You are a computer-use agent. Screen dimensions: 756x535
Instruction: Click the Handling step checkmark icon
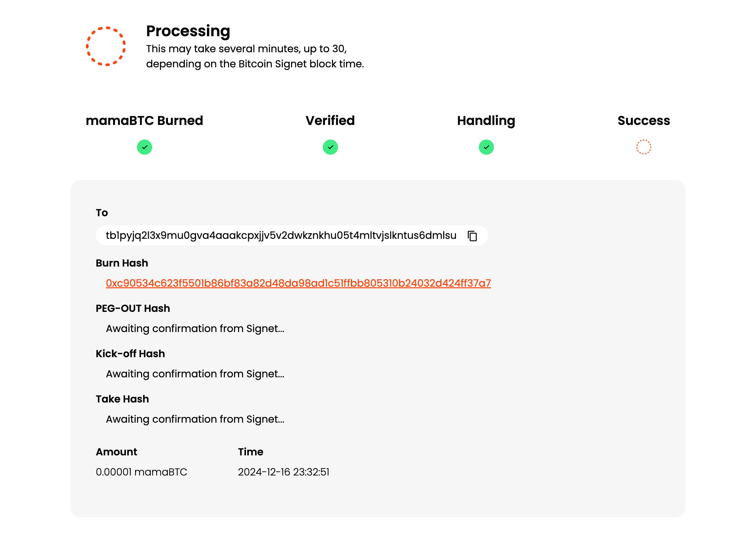486,147
